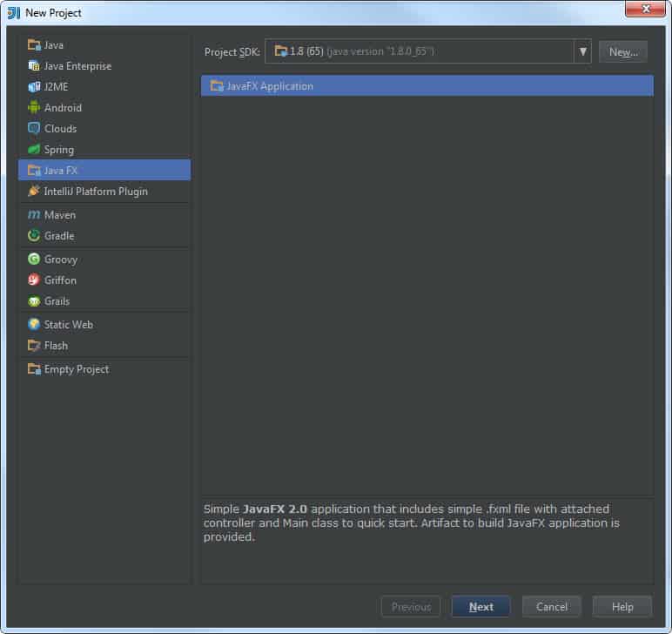672x634 pixels.
Task: Click the SDK folder icon in combo box
Action: (x=280, y=51)
